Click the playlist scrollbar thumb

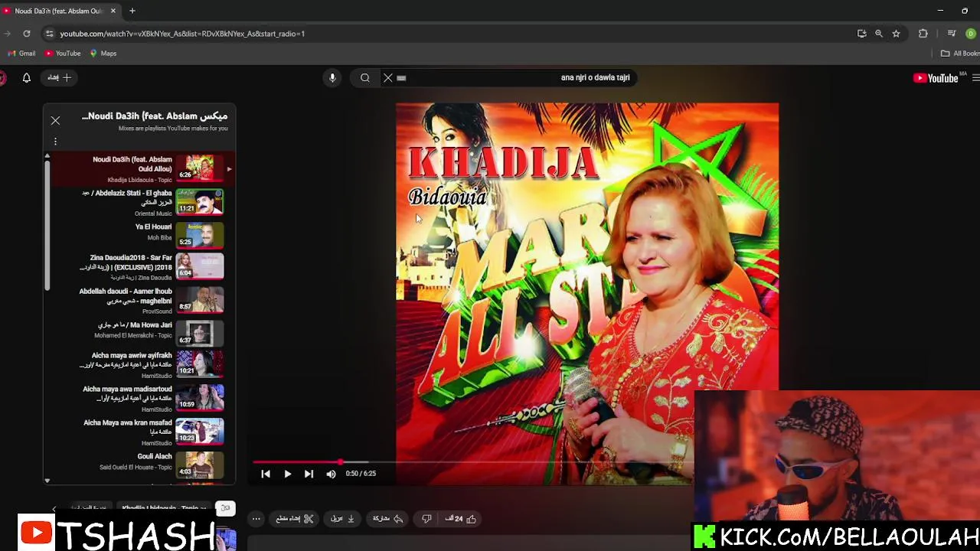pos(47,226)
